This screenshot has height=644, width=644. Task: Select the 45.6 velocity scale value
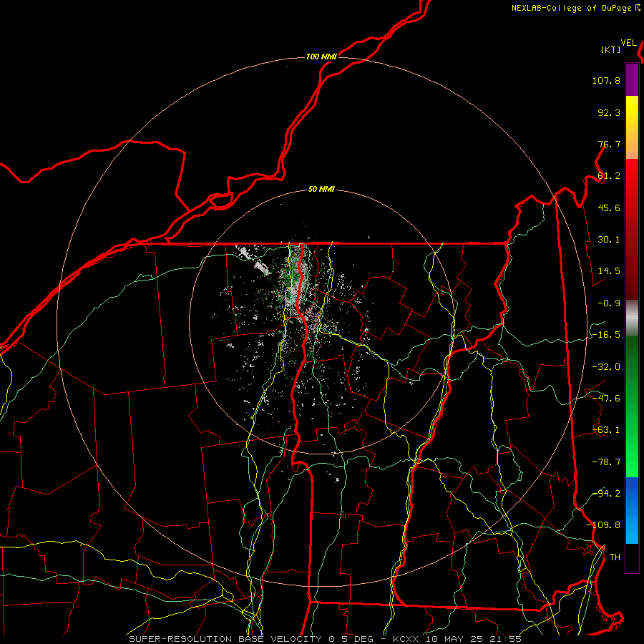tap(609, 208)
